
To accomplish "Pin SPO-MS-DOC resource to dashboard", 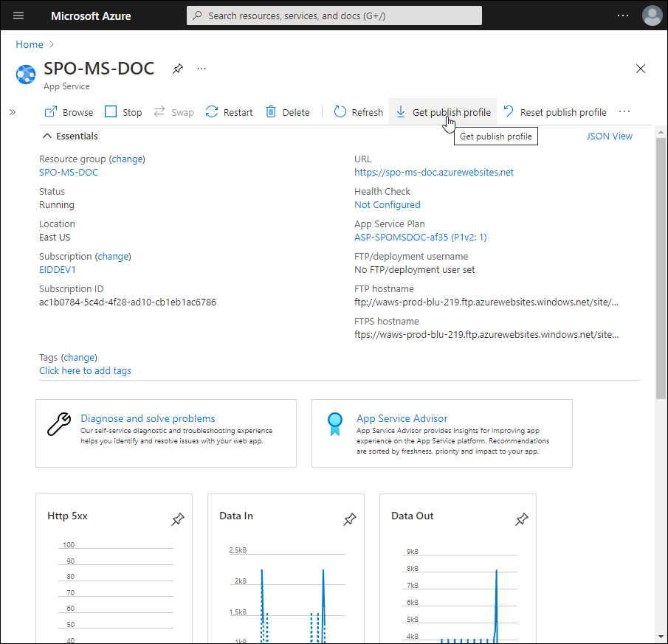I will (x=178, y=69).
